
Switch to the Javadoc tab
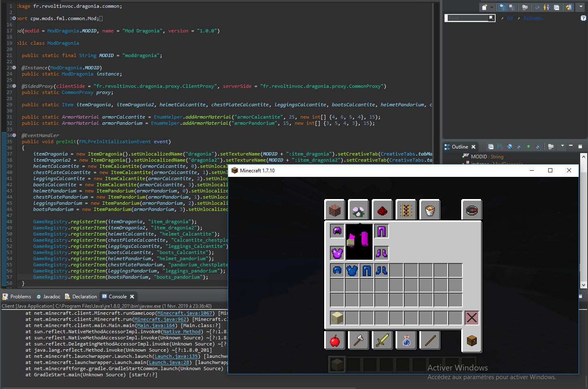click(x=48, y=297)
